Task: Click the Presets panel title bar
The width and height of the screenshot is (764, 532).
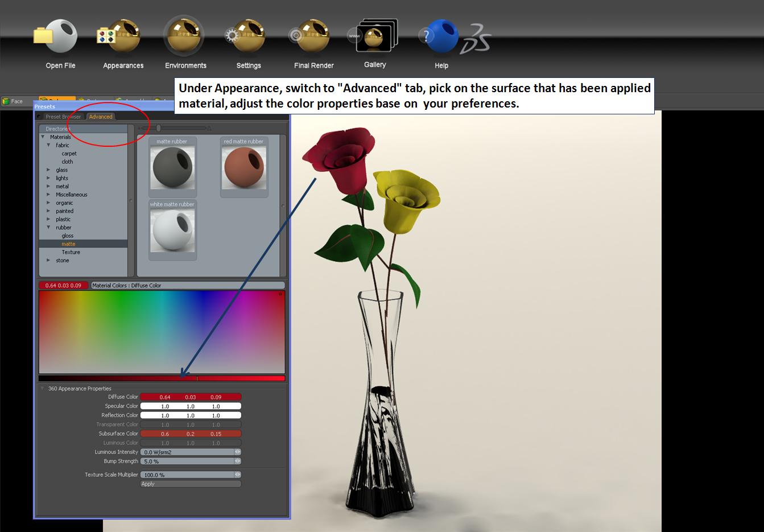Action: [x=162, y=106]
